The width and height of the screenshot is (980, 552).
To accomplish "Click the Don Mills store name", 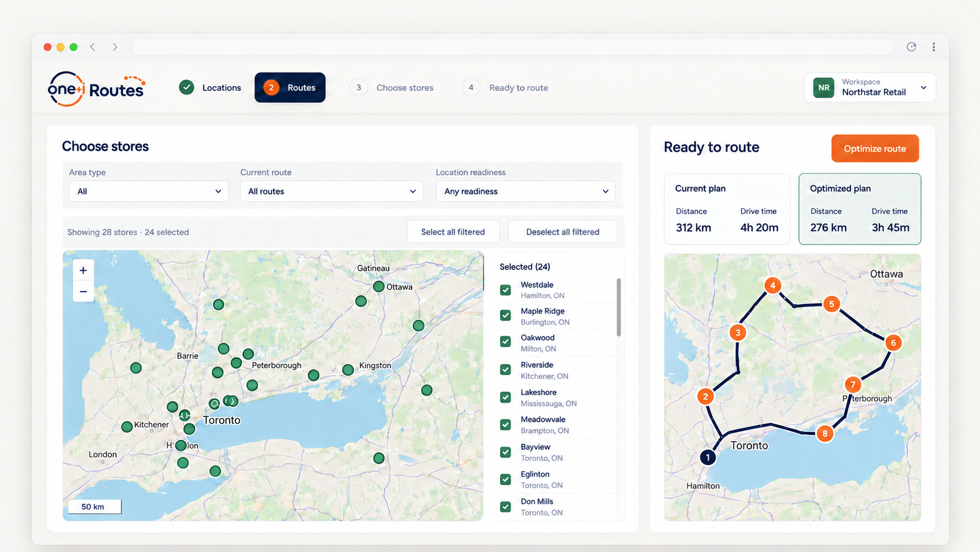I will (x=537, y=502).
